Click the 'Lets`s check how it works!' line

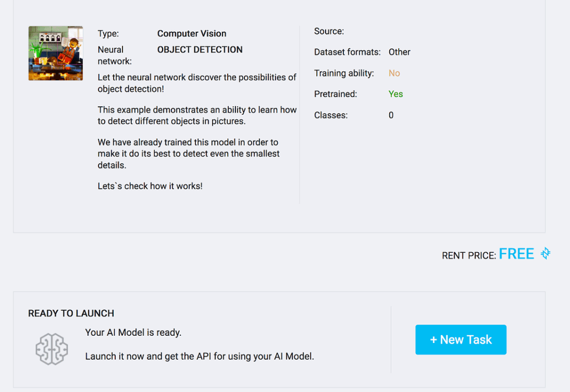(x=150, y=186)
